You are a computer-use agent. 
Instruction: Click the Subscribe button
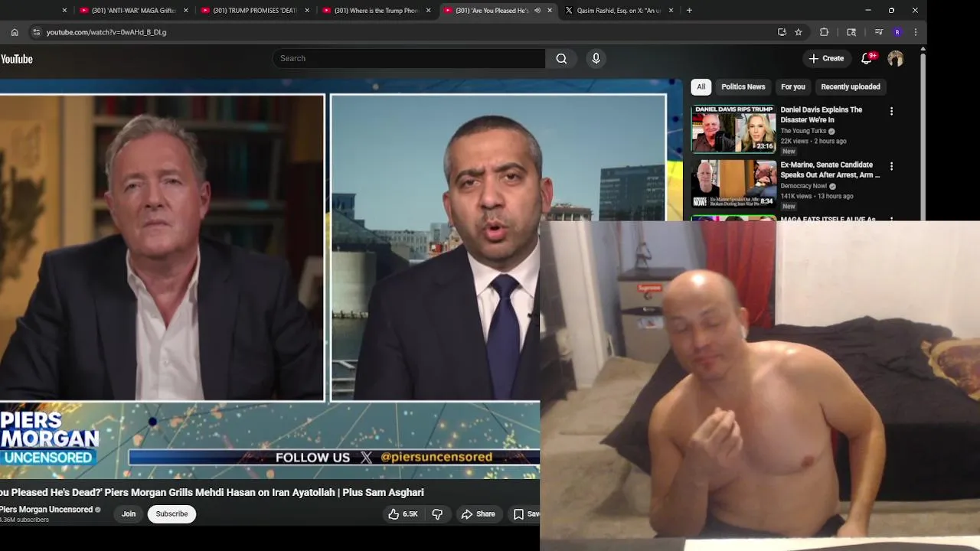[171, 514]
